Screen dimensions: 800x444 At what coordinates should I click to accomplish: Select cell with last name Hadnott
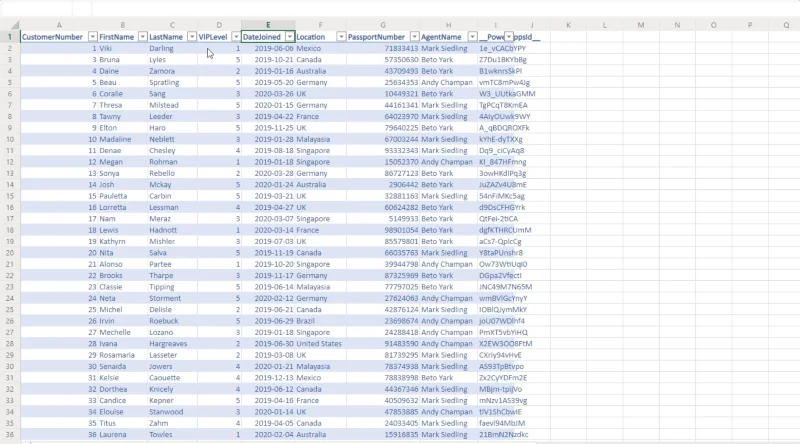tap(172, 230)
